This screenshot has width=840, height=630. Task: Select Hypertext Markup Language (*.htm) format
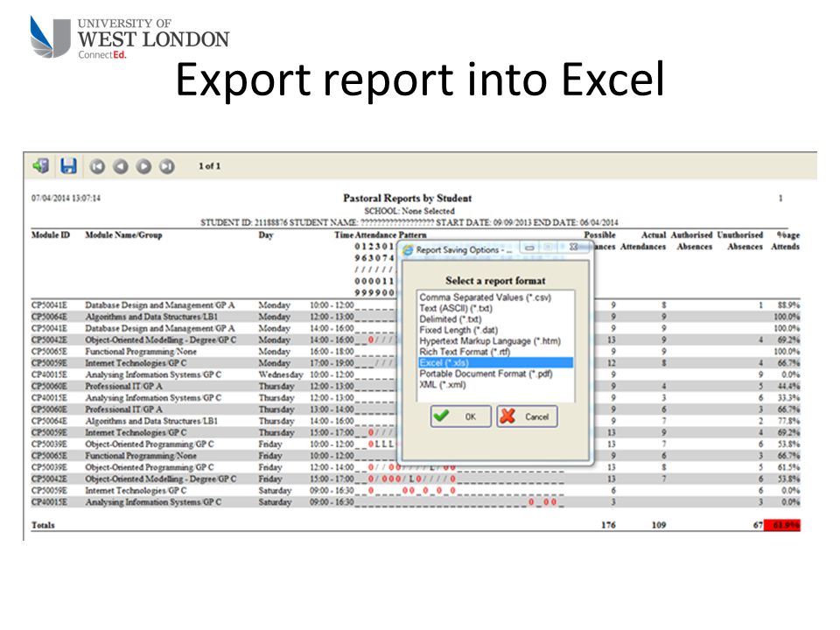coord(490,340)
